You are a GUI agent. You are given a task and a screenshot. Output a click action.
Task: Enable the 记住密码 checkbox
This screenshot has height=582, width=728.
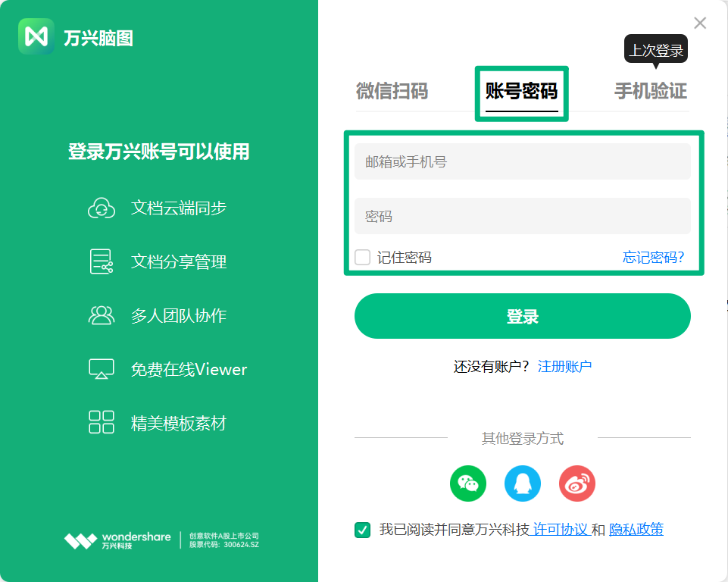(x=363, y=258)
